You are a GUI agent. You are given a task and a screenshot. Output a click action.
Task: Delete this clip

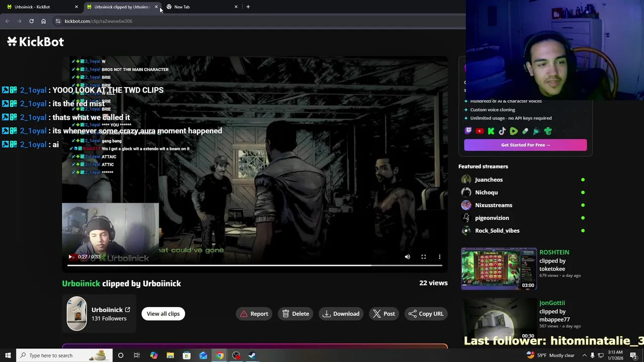click(296, 314)
